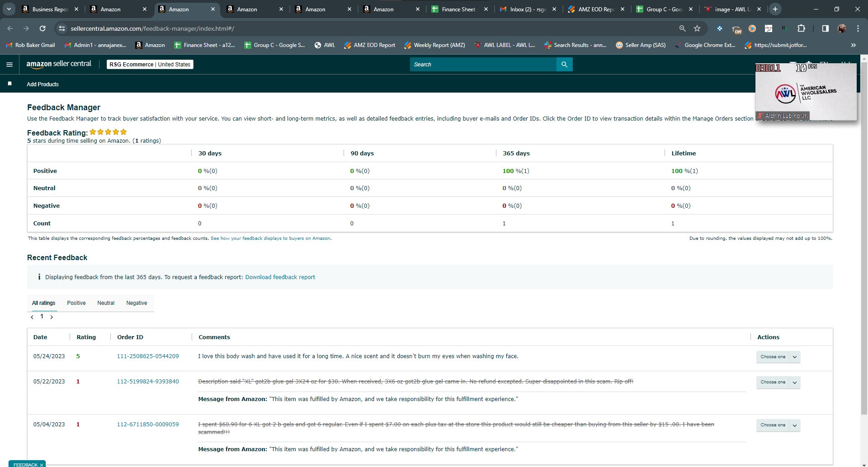Open order 112-6711850-0009059
The width and height of the screenshot is (868, 467).
(148, 425)
